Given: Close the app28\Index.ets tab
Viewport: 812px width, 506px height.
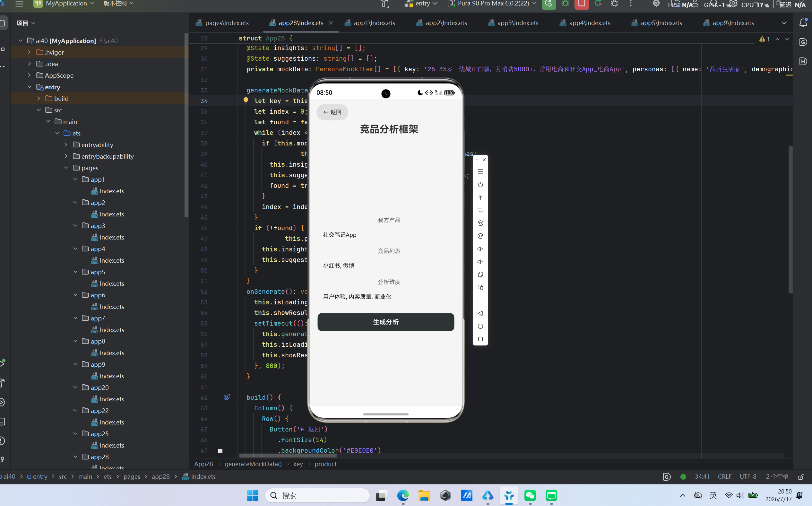Looking at the screenshot, I should (x=331, y=23).
